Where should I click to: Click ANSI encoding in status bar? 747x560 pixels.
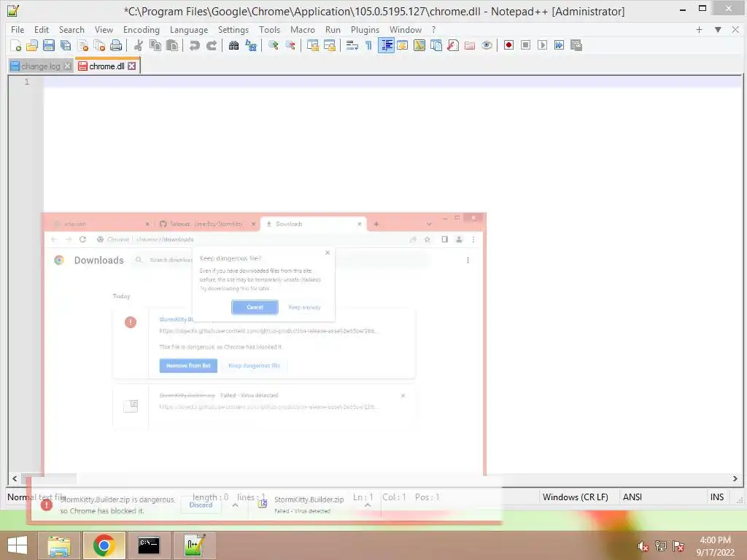click(632, 497)
